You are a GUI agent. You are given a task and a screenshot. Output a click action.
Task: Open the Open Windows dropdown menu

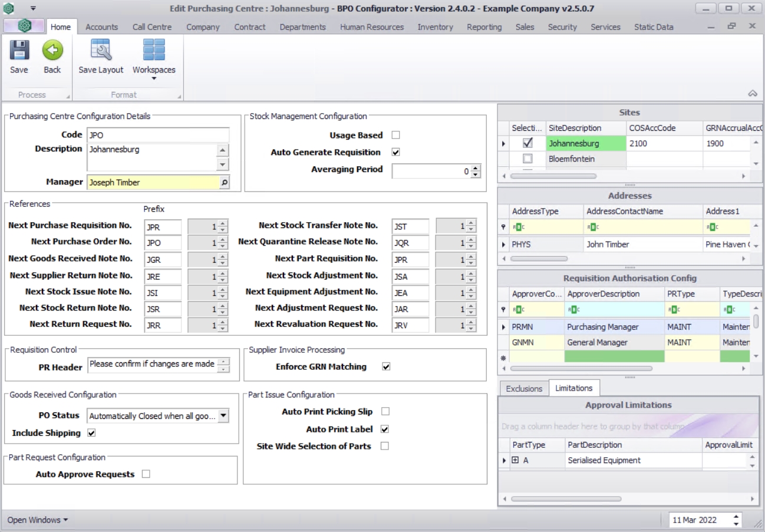[x=37, y=520]
